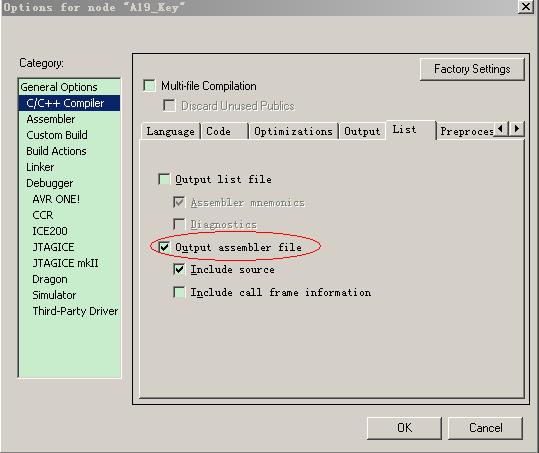This screenshot has width=539, height=453.
Task: Switch to the Code tab
Action: point(225,131)
